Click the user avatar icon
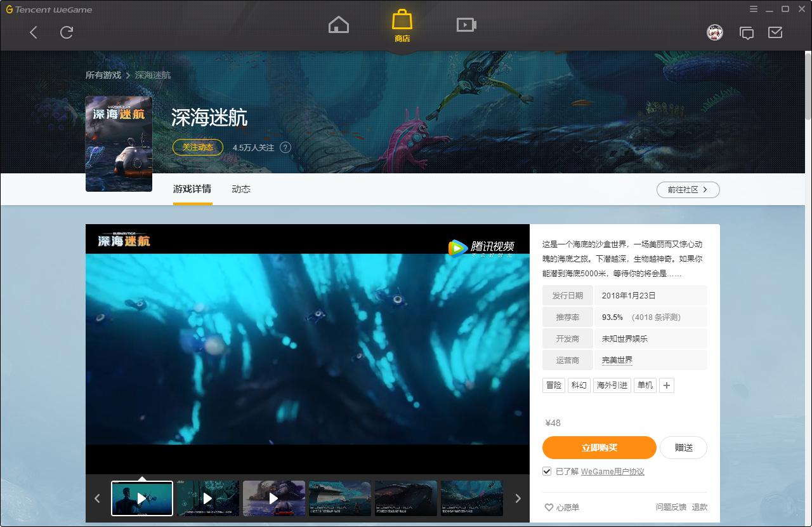This screenshot has height=527, width=812. pos(715,32)
